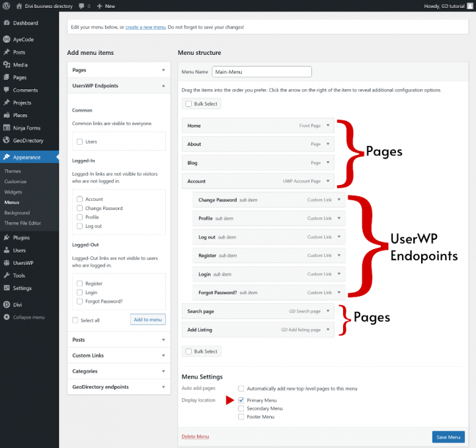Open the Dashboard icon in sidebar

pos(6,23)
